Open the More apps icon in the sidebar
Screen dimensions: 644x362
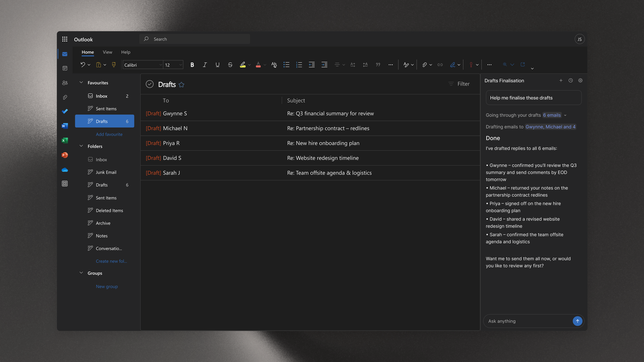pyautogui.click(x=65, y=183)
